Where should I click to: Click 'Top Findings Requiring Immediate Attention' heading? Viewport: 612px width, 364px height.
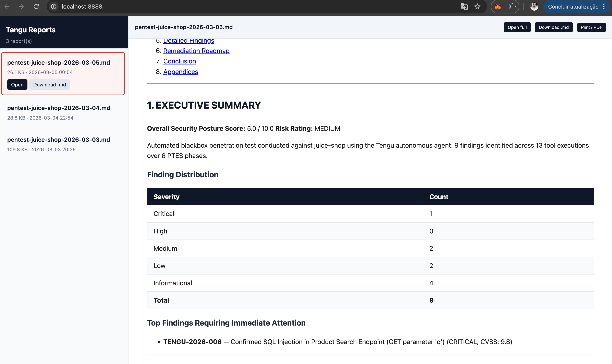coord(226,323)
